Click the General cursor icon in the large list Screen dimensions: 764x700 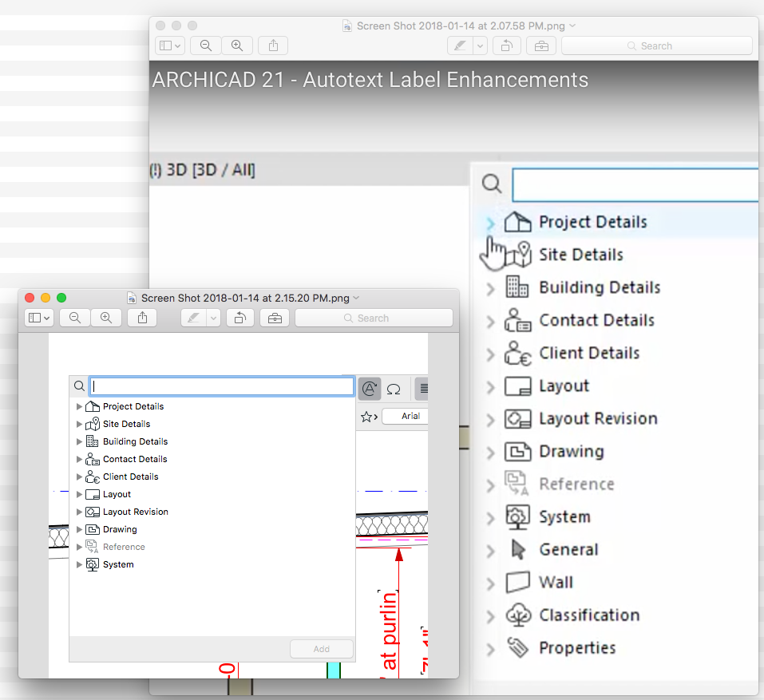click(518, 549)
